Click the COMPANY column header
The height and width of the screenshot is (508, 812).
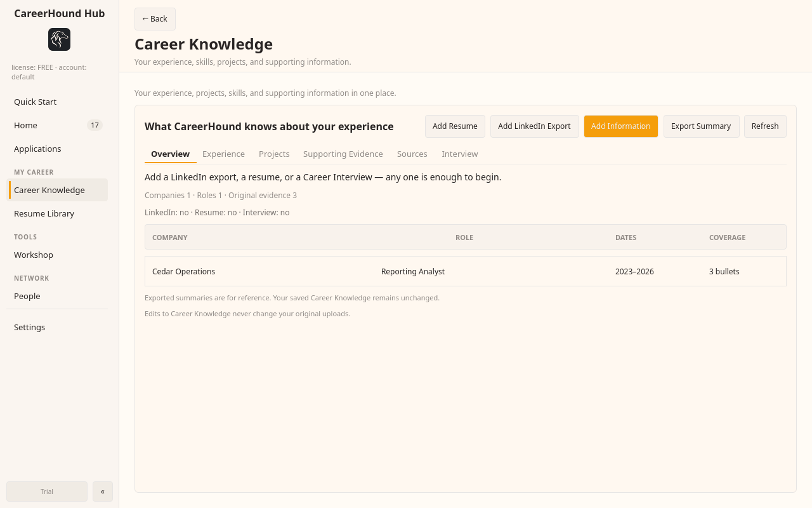(170, 237)
